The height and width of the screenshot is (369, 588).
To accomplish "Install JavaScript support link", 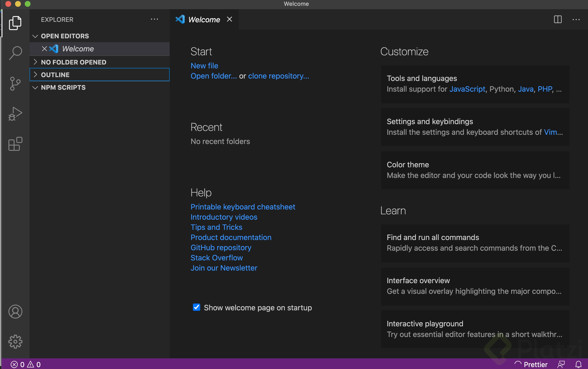I will coord(467,89).
